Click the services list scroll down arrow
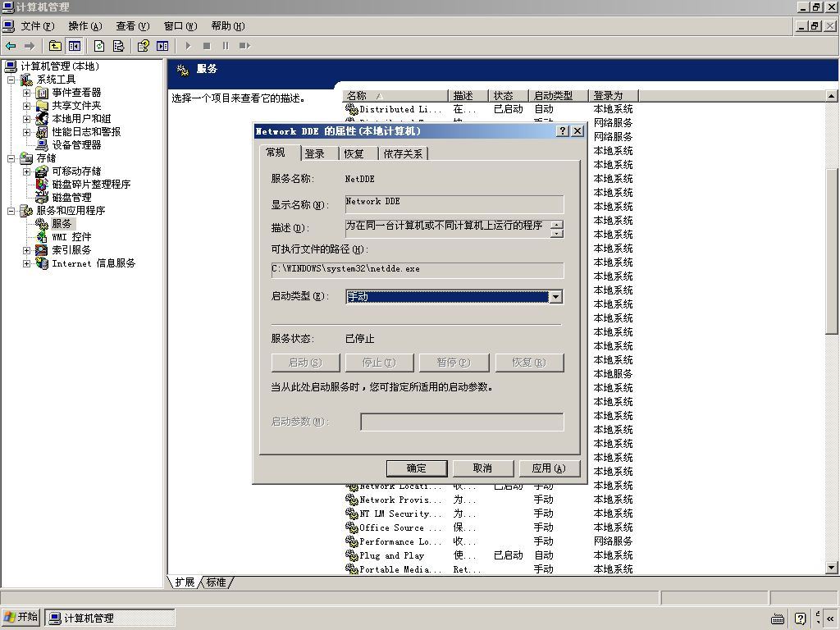 point(832,568)
